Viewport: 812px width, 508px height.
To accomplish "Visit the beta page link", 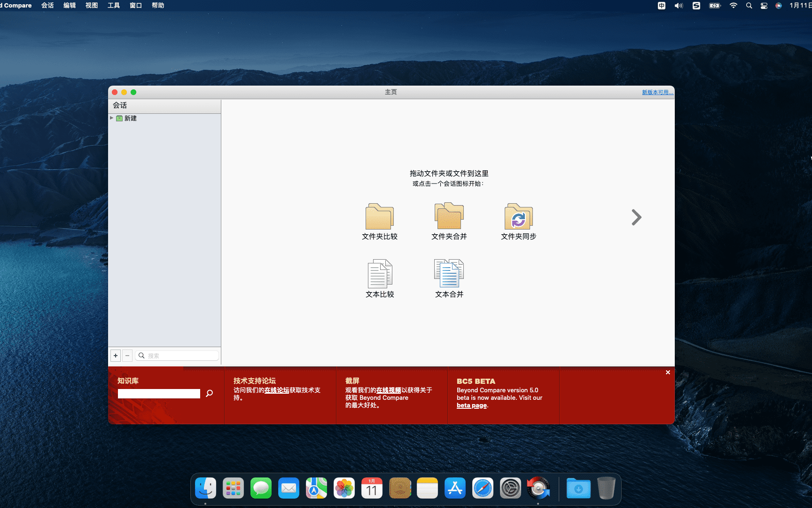I will 471,405.
